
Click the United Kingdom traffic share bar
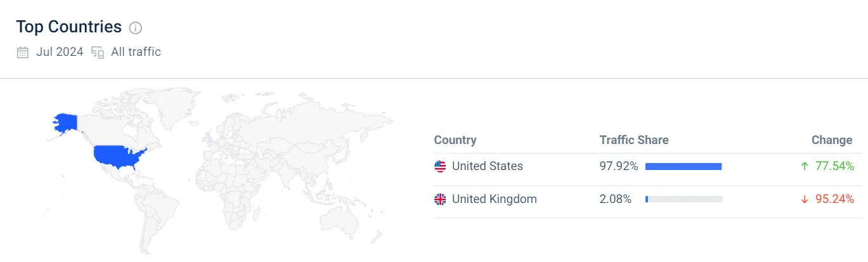(683, 200)
